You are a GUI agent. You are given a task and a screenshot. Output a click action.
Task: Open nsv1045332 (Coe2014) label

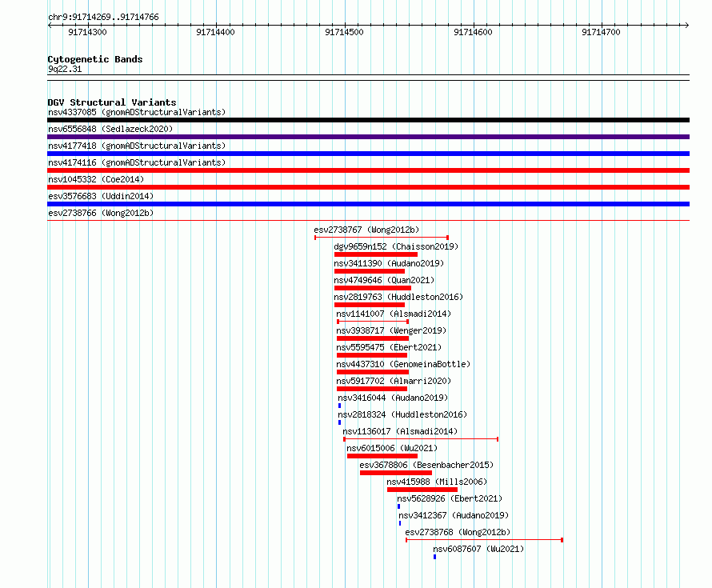(96, 179)
